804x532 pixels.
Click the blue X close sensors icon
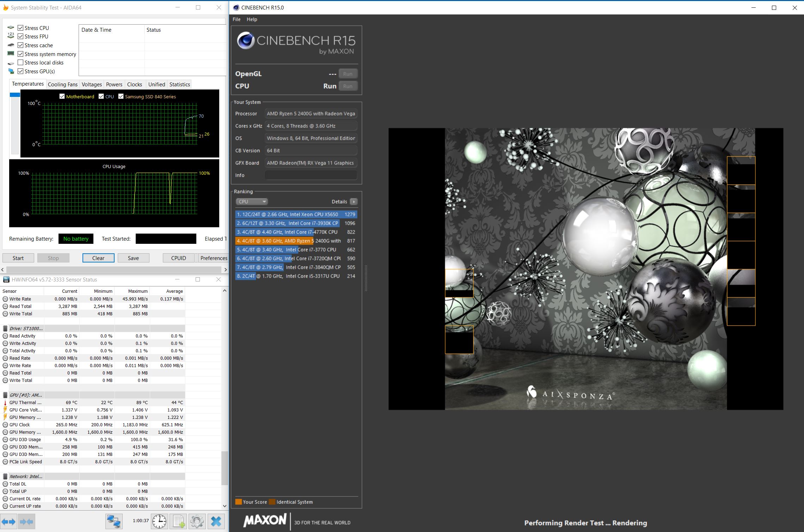click(x=216, y=521)
